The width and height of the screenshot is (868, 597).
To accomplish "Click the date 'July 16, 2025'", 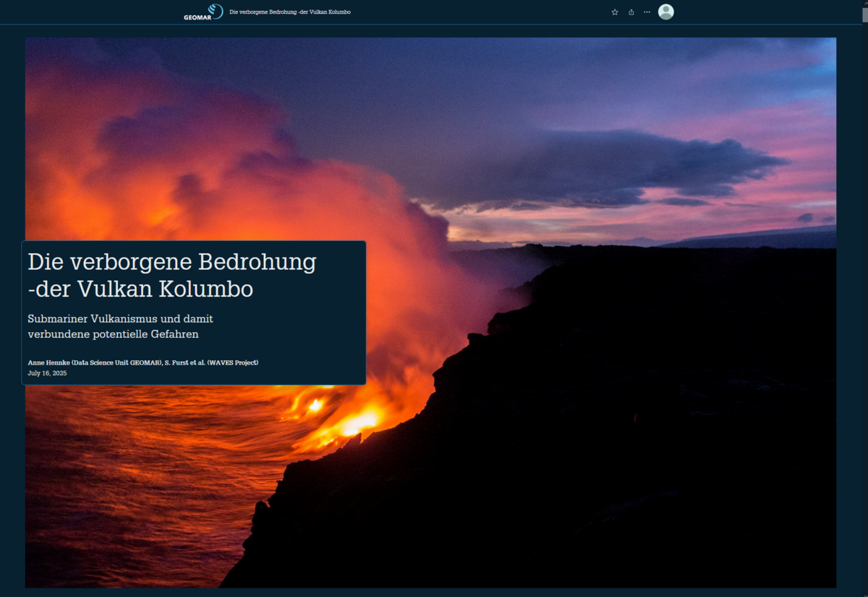I will coord(47,373).
